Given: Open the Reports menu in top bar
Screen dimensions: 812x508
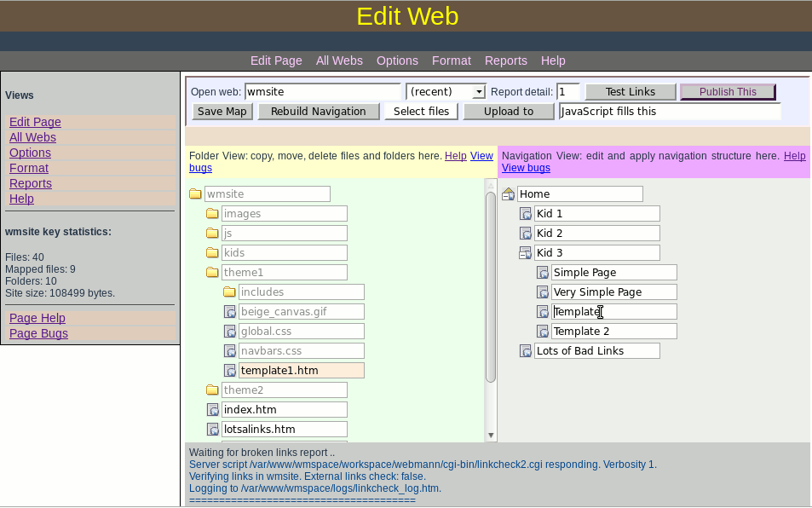Looking at the screenshot, I should [505, 61].
